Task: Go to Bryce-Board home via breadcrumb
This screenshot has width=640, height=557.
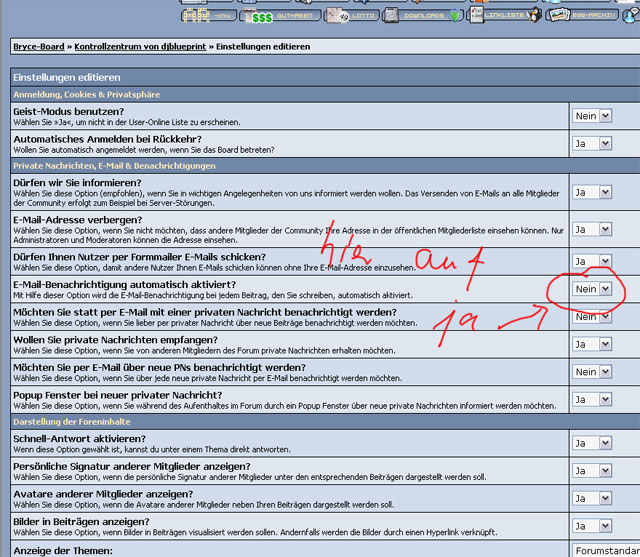Action: 39,47
